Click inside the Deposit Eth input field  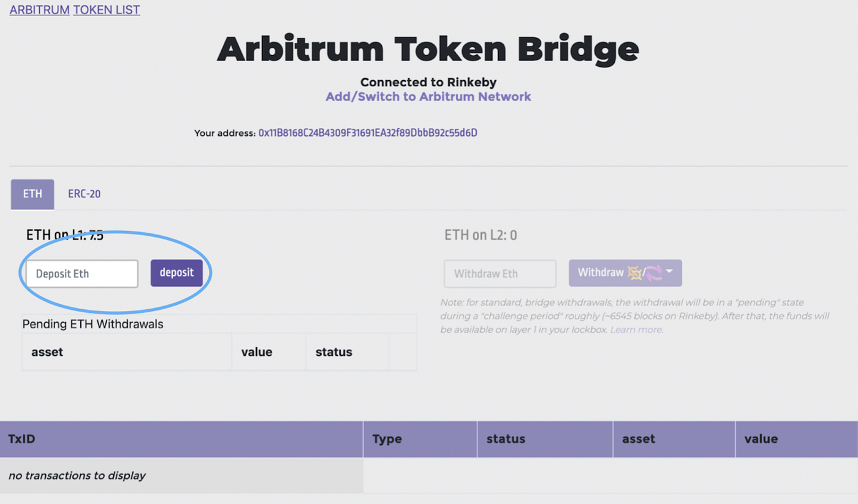[x=81, y=274]
